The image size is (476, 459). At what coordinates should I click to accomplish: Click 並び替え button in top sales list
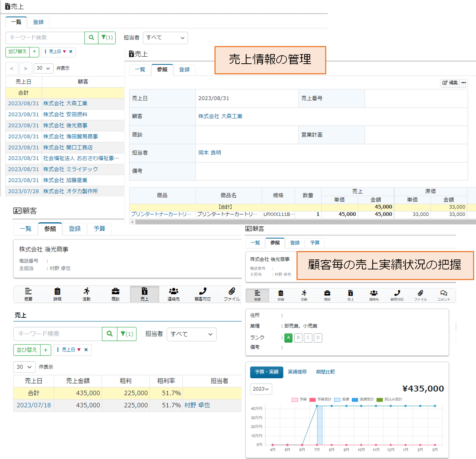pos(18,52)
